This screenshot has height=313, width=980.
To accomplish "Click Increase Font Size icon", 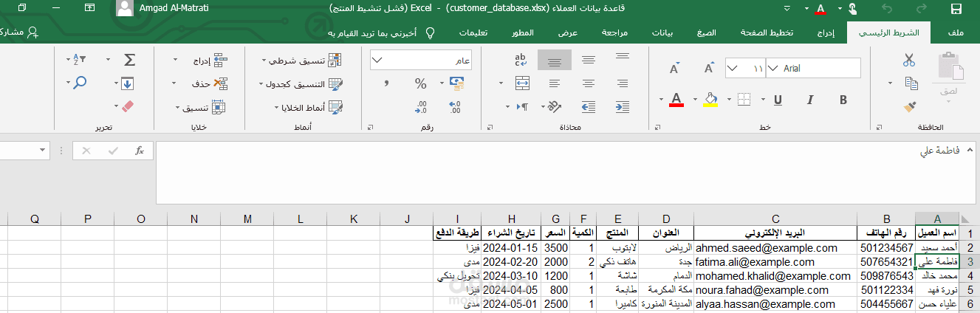I will tap(709, 68).
